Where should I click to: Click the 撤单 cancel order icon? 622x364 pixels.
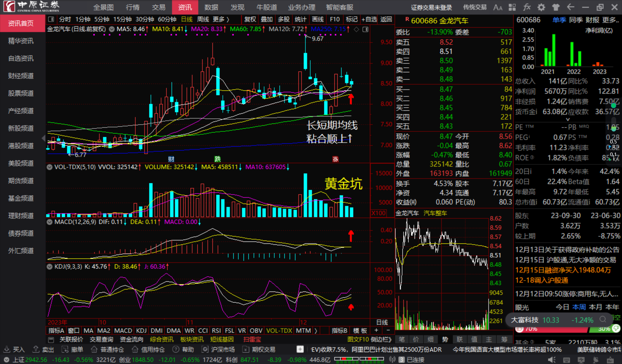65,349
